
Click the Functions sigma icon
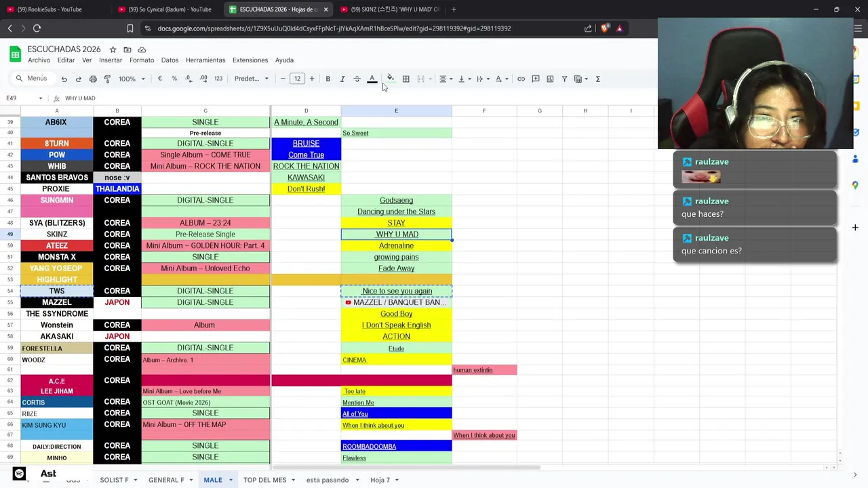(598, 79)
